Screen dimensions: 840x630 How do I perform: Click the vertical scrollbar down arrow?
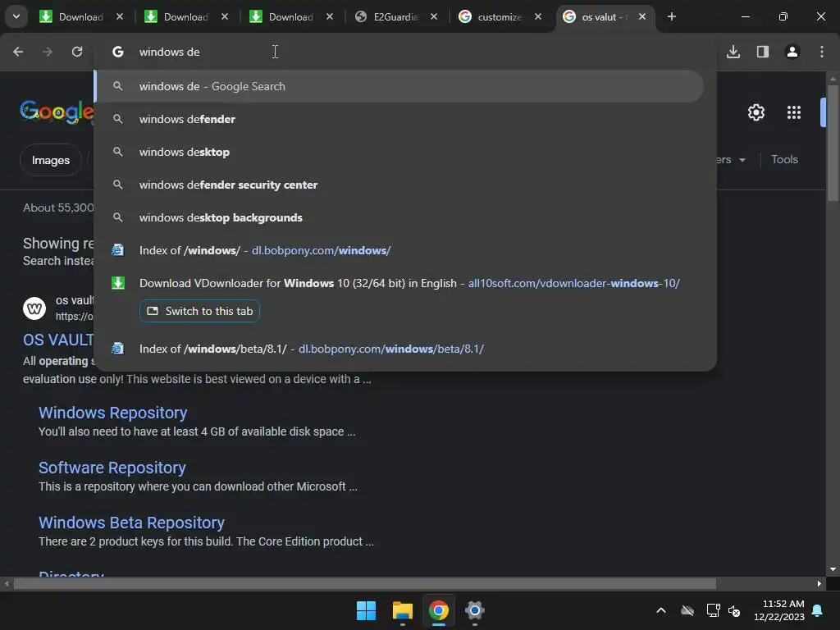833,569
